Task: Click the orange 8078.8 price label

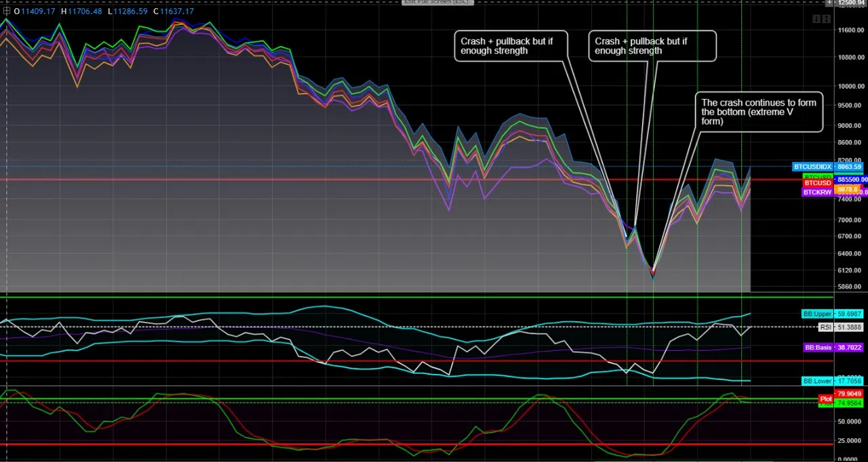Action: coord(848,190)
